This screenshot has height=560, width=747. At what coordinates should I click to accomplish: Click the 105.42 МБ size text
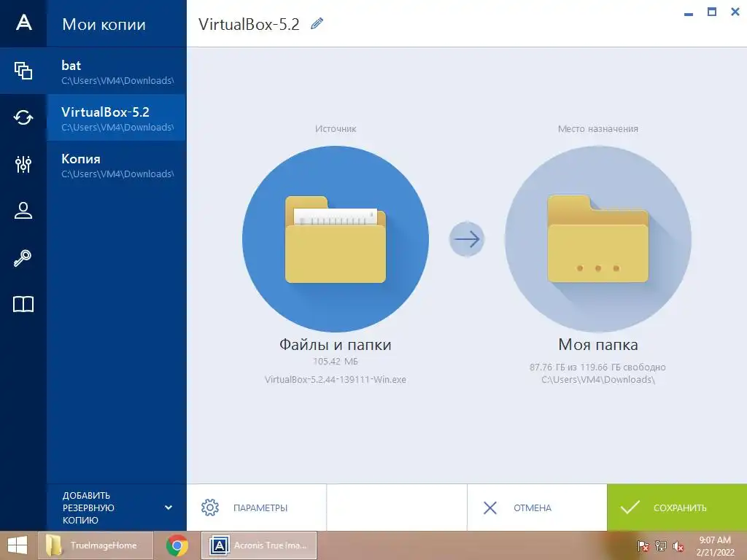click(336, 362)
